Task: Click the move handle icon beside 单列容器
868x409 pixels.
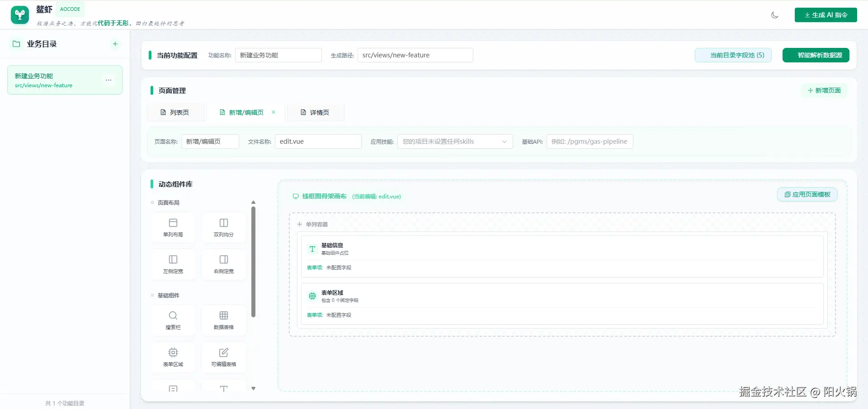Action: [x=299, y=224]
